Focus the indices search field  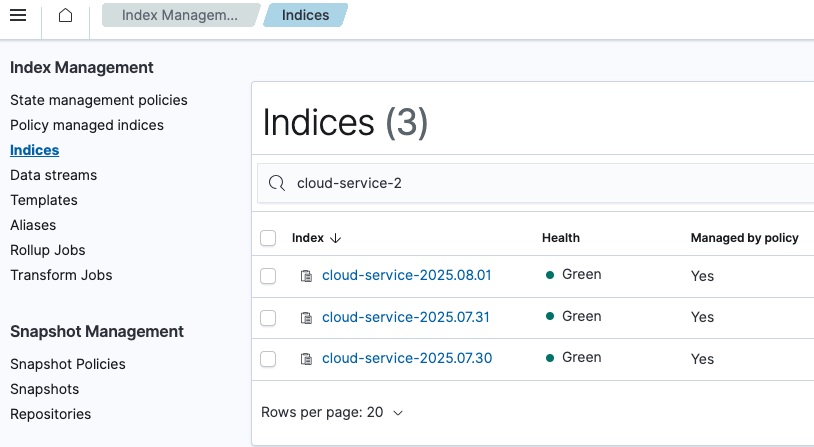coord(540,183)
